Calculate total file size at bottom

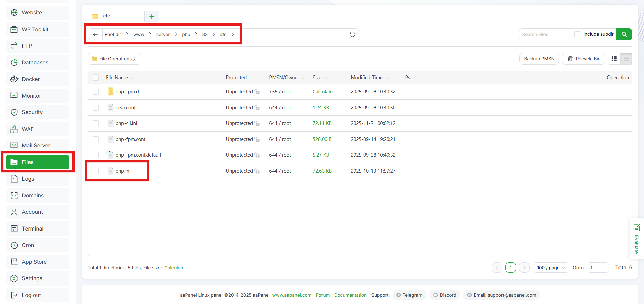pos(174,268)
